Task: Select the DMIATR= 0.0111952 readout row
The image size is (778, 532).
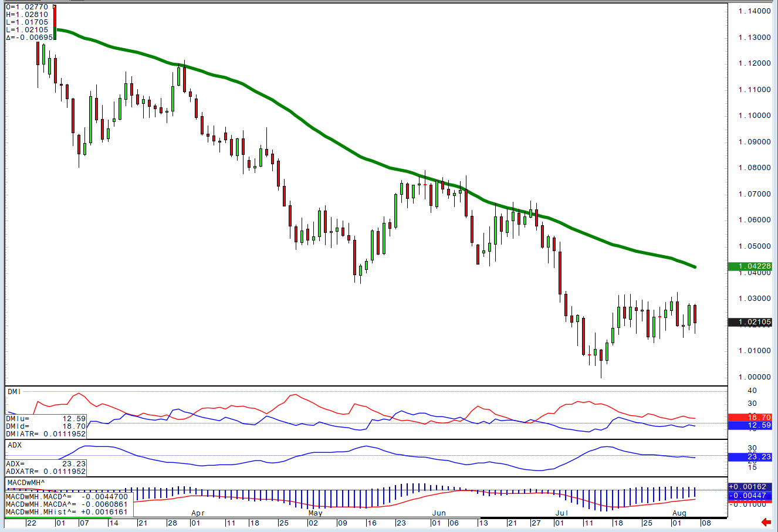Action: coord(46,433)
